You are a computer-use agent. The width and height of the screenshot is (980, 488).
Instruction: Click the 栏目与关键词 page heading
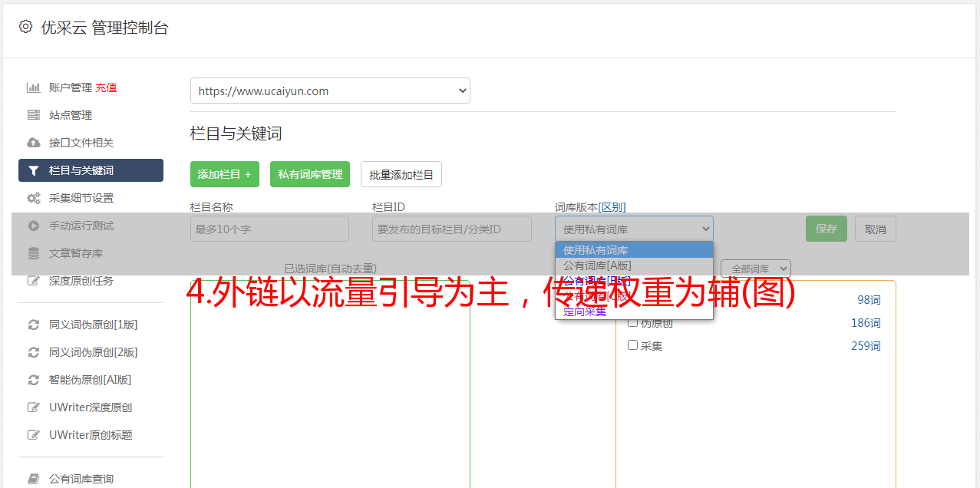coord(236,134)
